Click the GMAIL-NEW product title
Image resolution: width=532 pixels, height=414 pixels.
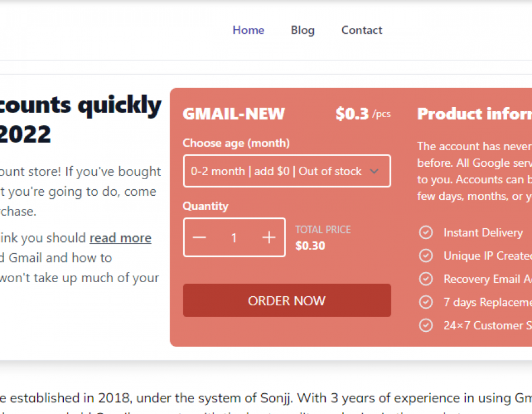point(233,114)
